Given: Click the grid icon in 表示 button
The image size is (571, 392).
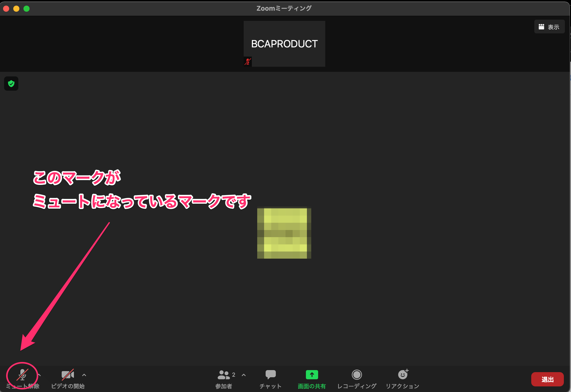Looking at the screenshot, I should (541, 27).
